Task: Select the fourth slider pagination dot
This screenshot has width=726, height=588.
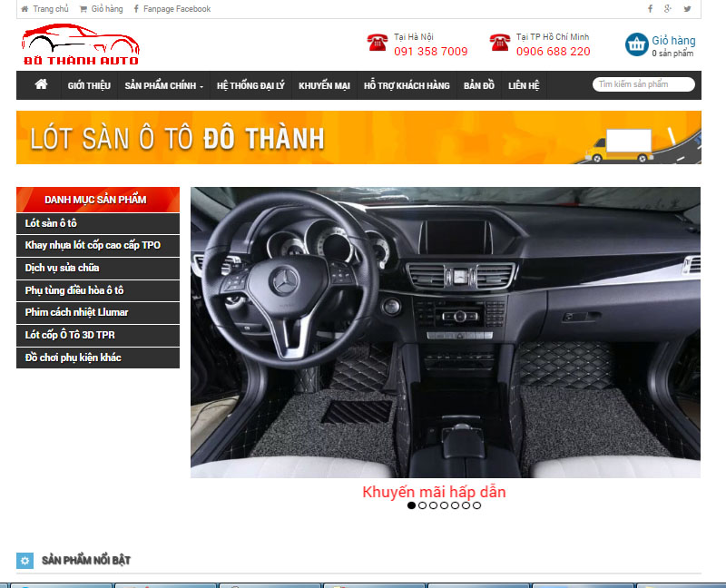Action: [444, 505]
